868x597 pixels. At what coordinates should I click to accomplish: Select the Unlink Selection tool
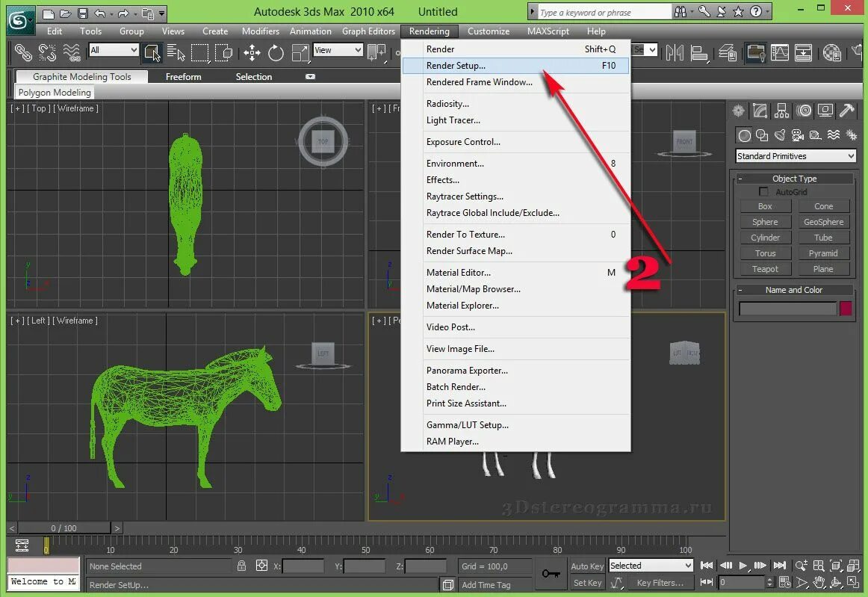tap(47, 52)
